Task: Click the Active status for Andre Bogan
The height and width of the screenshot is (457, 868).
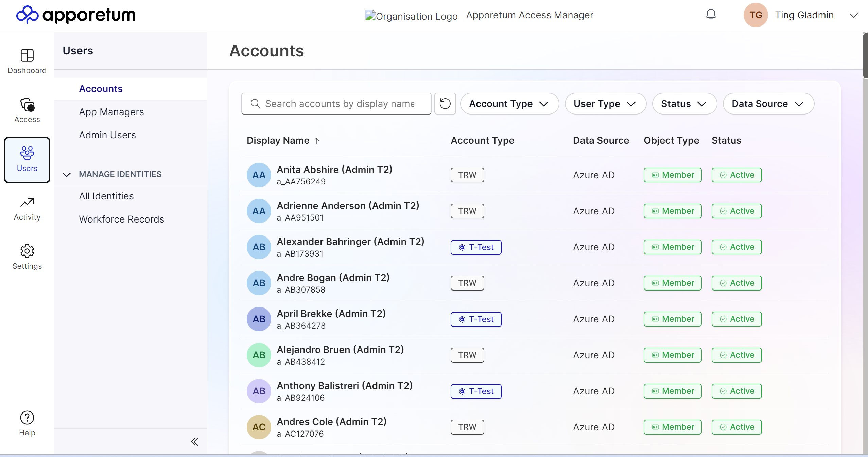Action: (737, 283)
